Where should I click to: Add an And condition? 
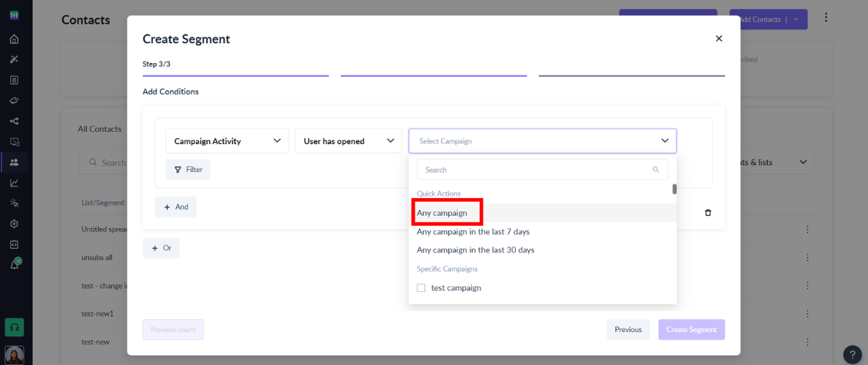(x=176, y=207)
